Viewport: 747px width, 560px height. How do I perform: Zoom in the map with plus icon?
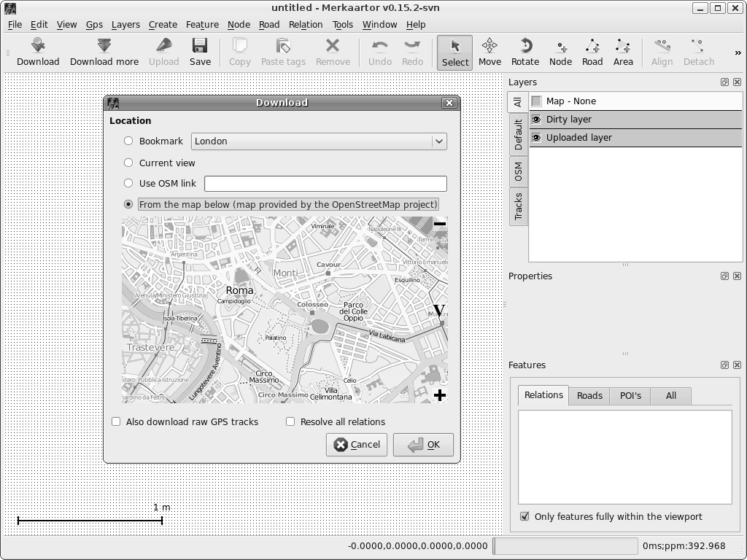coord(439,395)
